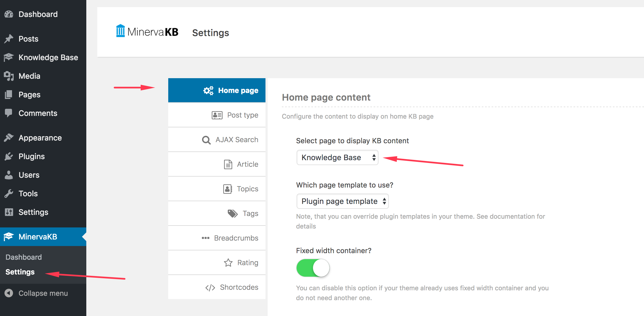644x316 pixels.
Task: Go to MinervaKB Dashboard submenu link
Action: [x=24, y=257]
